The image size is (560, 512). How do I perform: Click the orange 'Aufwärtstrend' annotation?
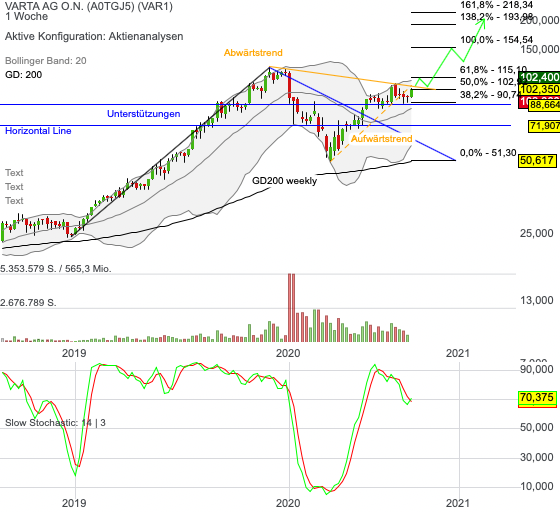click(x=381, y=139)
